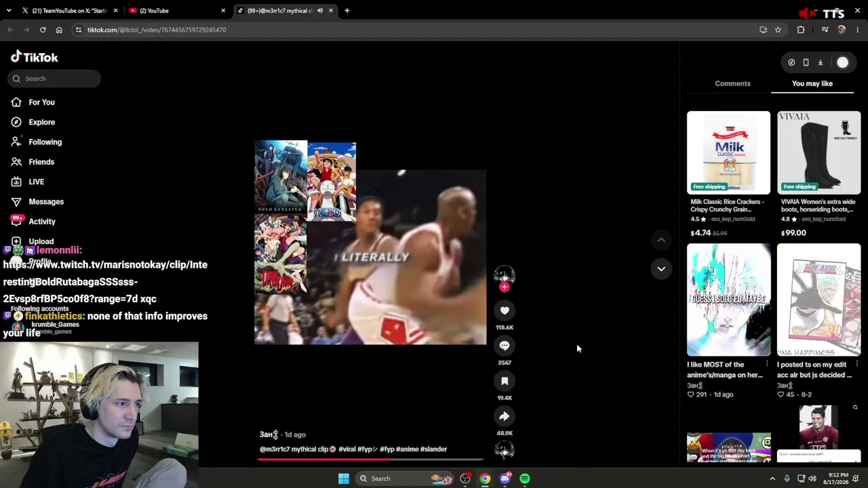Click the Windows taskbar search box
This screenshot has width=868, height=488.
(x=404, y=479)
